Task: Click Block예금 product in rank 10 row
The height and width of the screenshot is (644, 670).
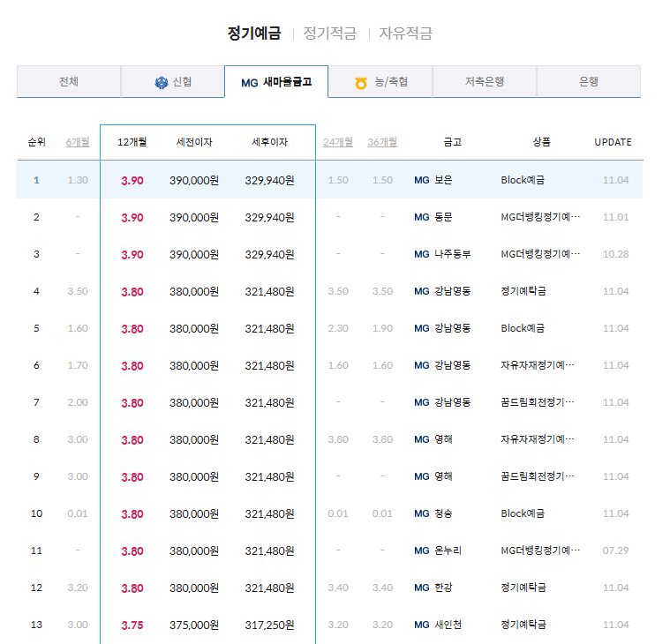Action: point(523,513)
